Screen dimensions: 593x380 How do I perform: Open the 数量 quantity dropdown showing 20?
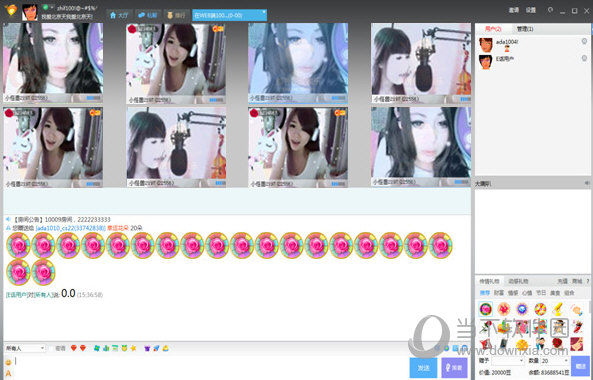click(x=555, y=361)
